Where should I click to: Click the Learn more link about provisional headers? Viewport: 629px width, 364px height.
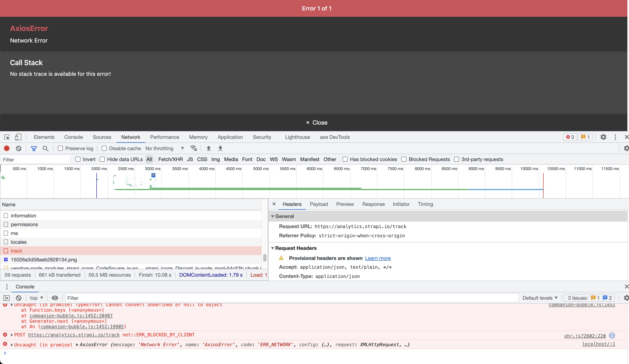coord(378,258)
